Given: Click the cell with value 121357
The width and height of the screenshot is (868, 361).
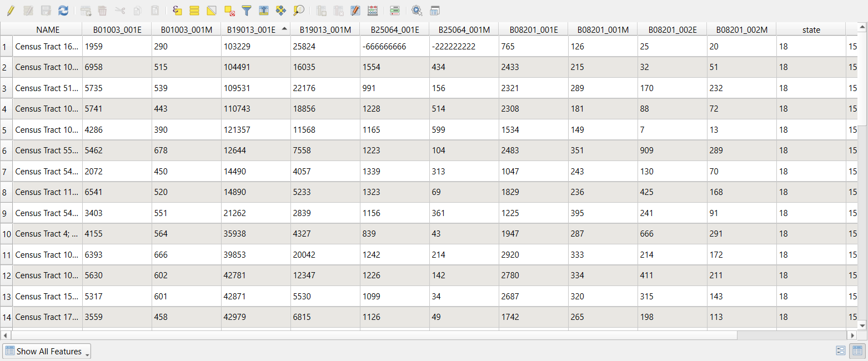Looking at the screenshot, I should (x=255, y=130).
